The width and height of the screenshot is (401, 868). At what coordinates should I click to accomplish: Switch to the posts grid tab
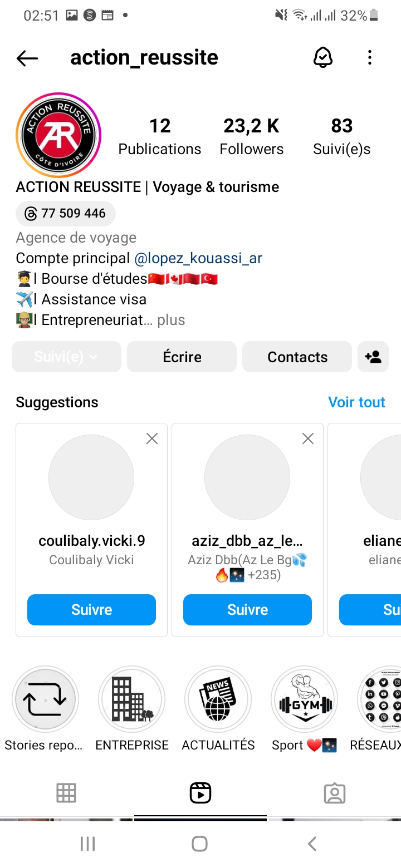click(66, 793)
